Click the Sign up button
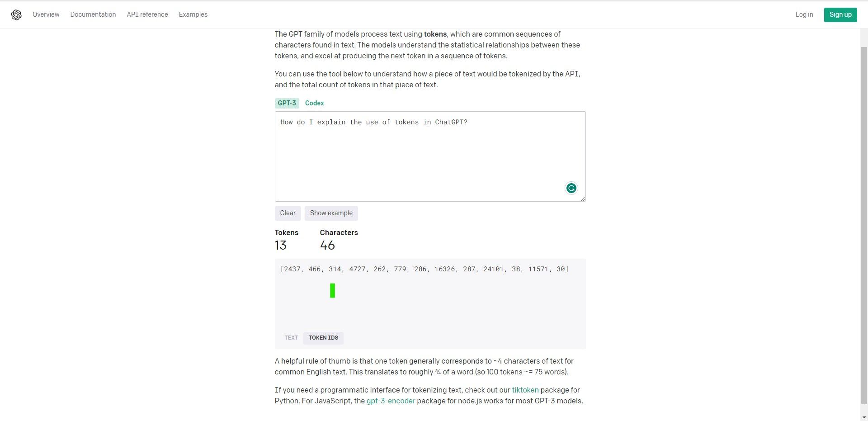This screenshot has height=421, width=868. [x=840, y=14]
